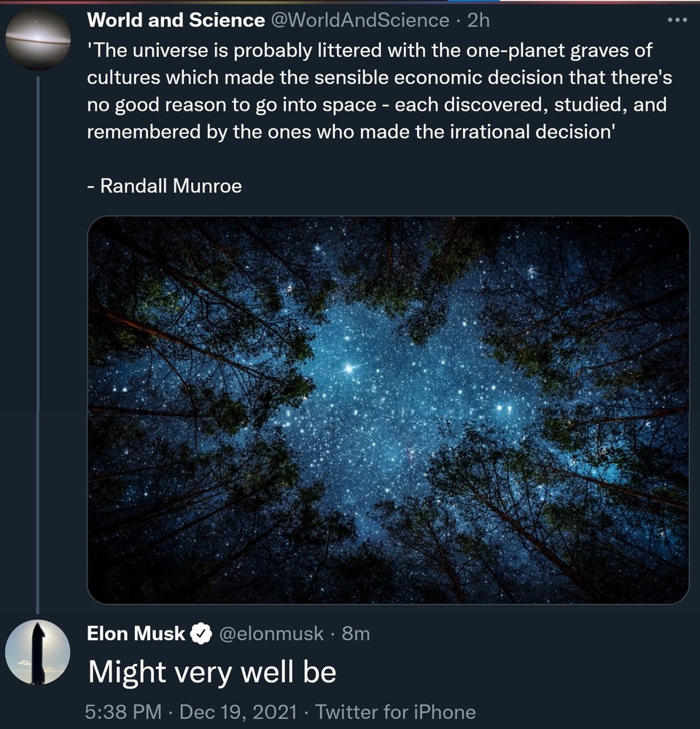Viewport: 700px width, 729px height.
Task: Open the three-dot more options menu
Action: pos(677,20)
